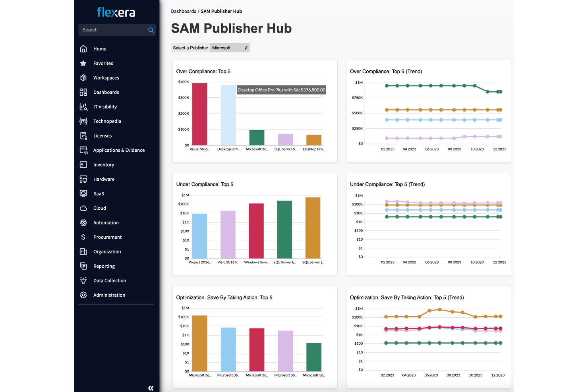Click the Favorites star icon
The height and width of the screenshot is (392, 588).
click(x=83, y=63)
